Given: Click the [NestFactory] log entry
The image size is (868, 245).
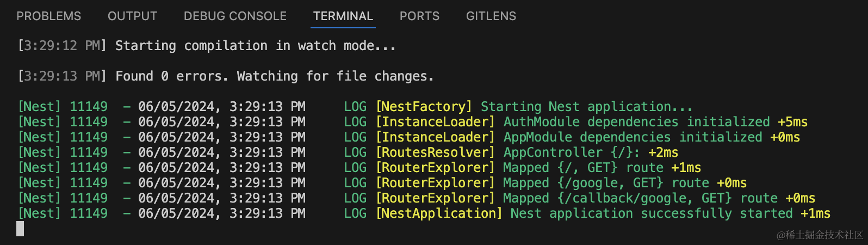Looking at the screenshot, I should coord(355,107).
